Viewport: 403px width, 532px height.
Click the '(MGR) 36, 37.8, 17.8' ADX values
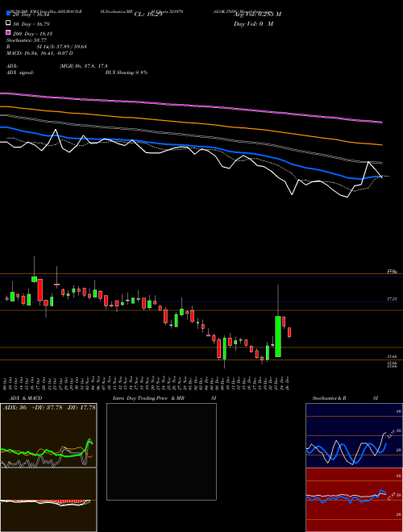(84, 66)
